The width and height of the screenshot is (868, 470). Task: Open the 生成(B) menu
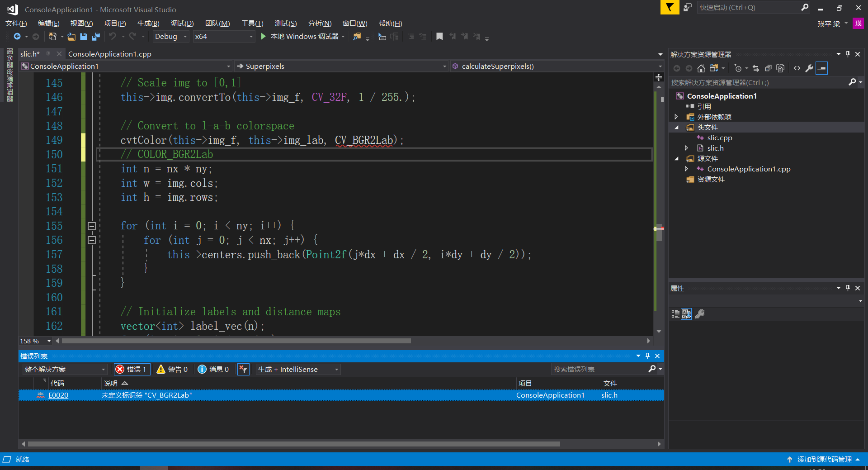148,24
